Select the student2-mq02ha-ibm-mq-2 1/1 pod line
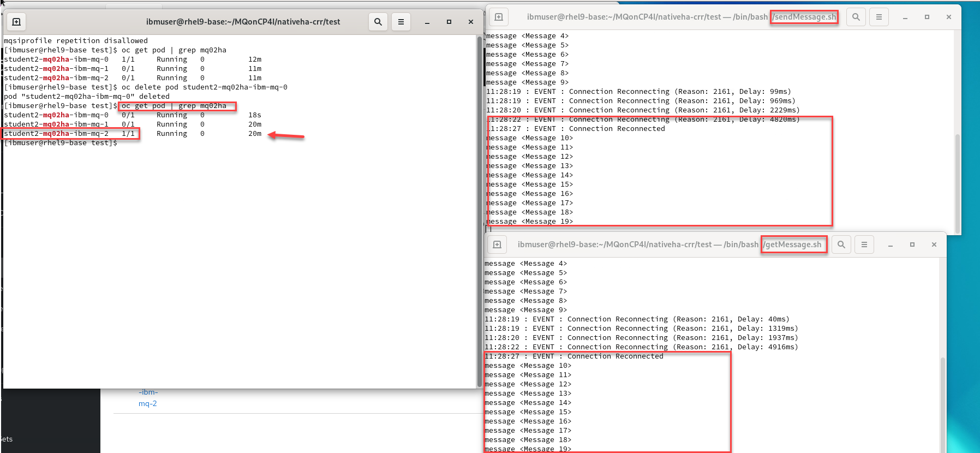 pos(70,134)
